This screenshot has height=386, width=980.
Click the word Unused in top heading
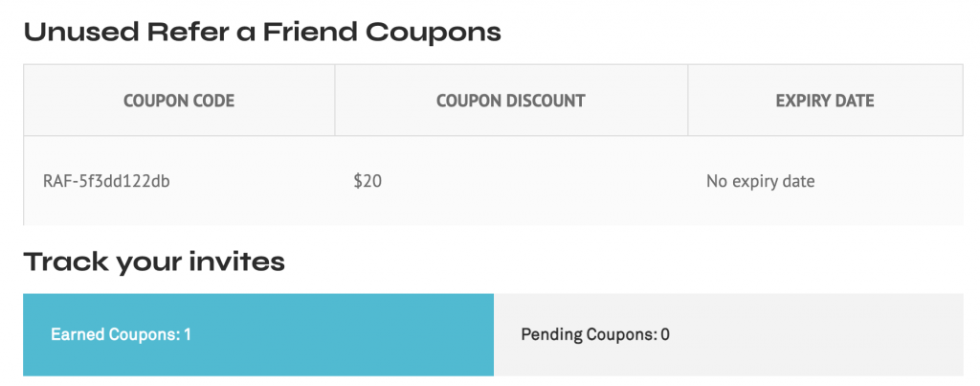click(80, 32)
